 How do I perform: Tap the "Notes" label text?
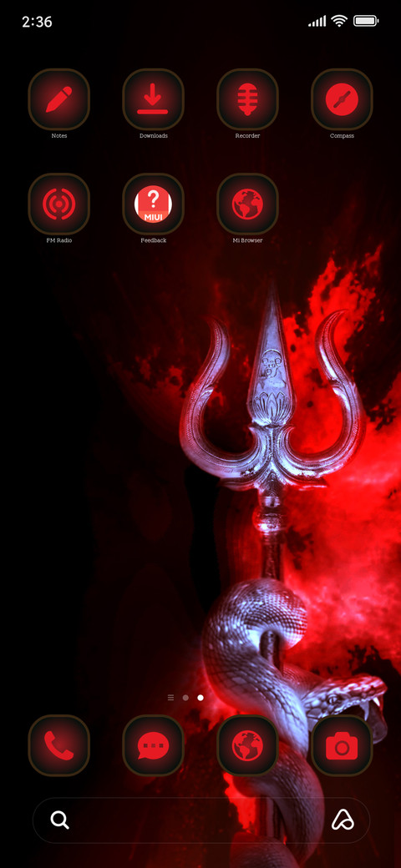[x=59, y=135]
